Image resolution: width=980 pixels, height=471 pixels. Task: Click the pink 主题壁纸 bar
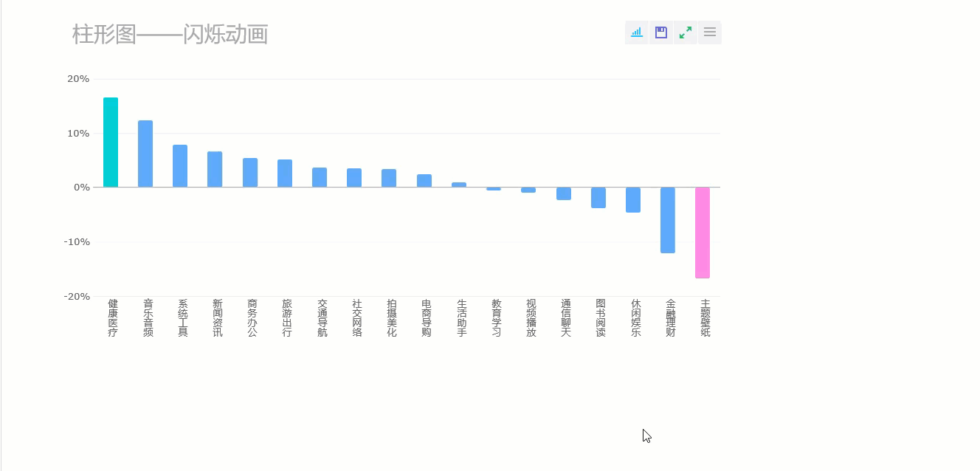click(x=703, y=233)
